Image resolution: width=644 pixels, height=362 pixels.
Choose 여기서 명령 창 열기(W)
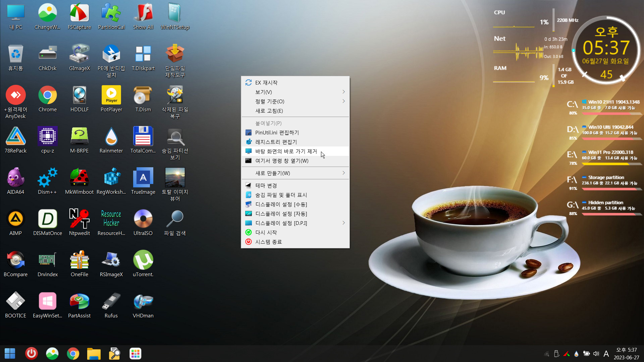tap(295, 161)
